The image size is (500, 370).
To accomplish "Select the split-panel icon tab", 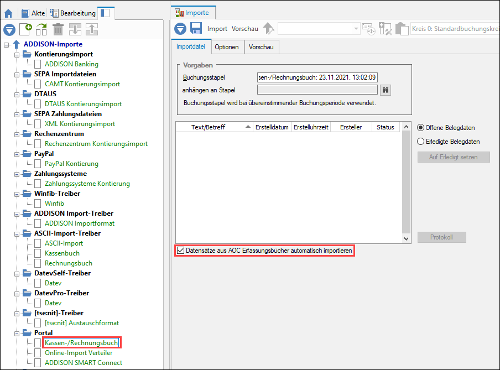I will click(x=105, y=13).
